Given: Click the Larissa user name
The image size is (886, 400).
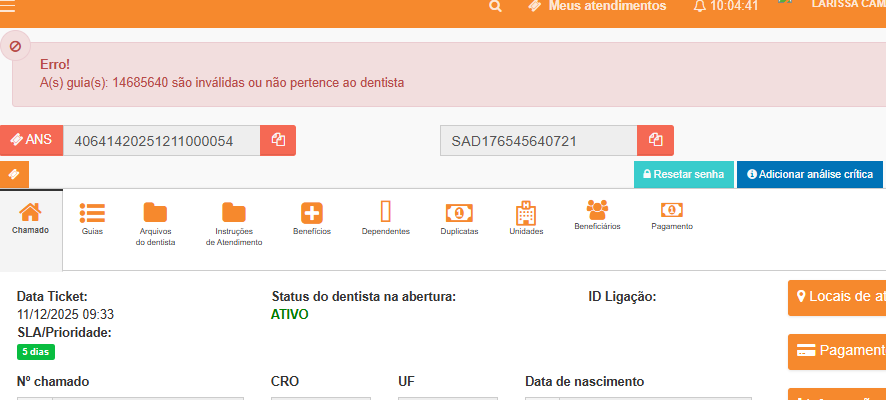Looking at the screenshot, I should (x=848, y=5).
